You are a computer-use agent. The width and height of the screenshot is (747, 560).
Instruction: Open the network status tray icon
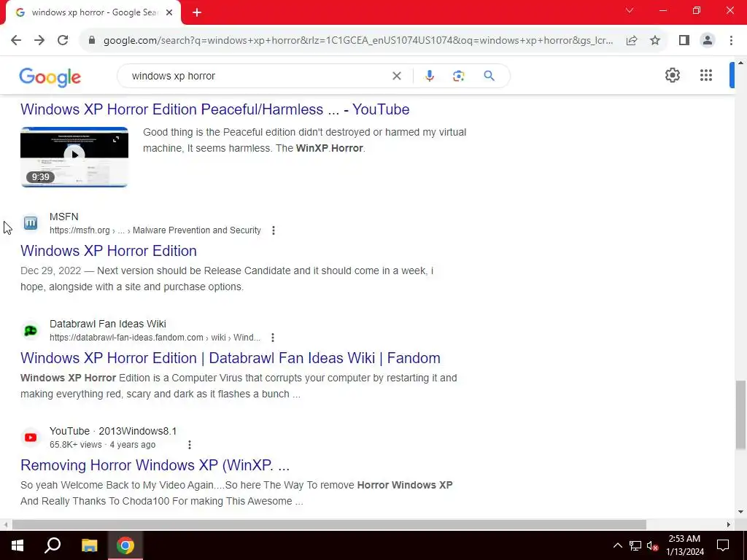point(635,545)
